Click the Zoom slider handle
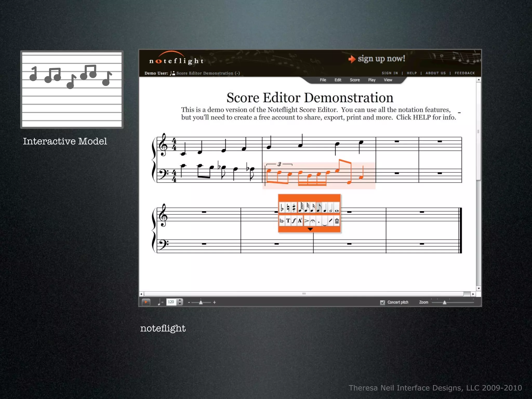This screenshot has width=532, height=399. (445, 302)
